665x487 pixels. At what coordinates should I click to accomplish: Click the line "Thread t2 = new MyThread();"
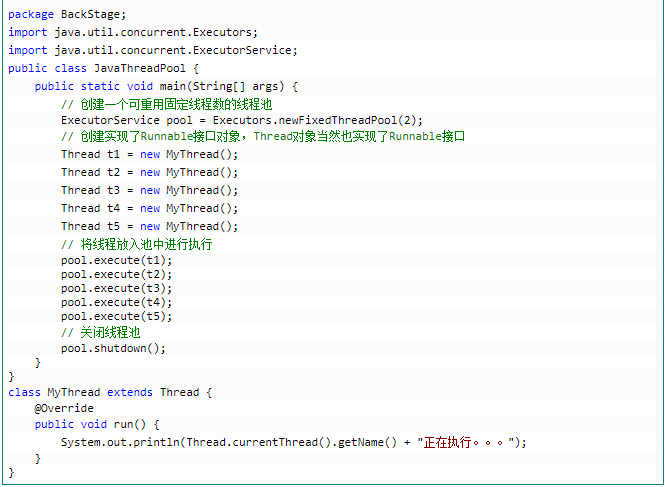(x=149, y=172)
